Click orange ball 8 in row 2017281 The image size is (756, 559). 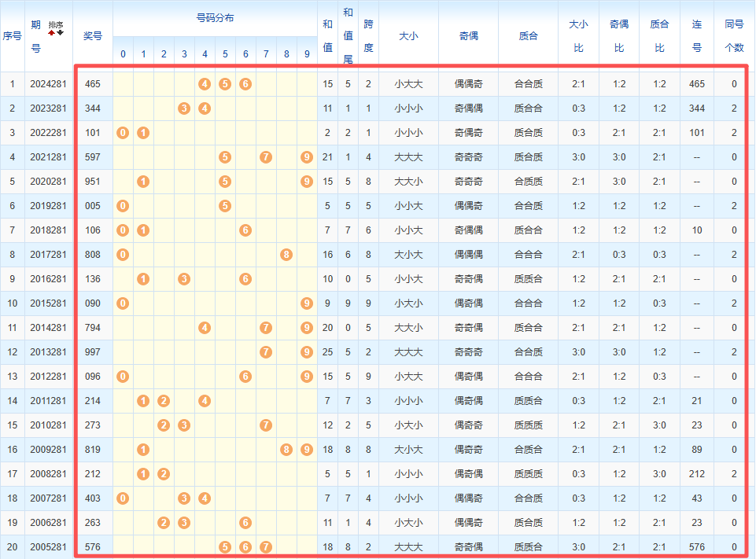pyautogui.click(x=286, y=255)
